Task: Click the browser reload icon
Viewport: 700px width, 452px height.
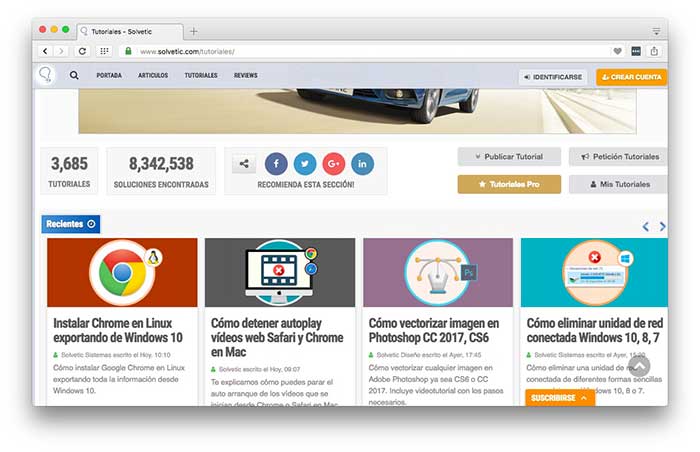Action: pos(82,51)
